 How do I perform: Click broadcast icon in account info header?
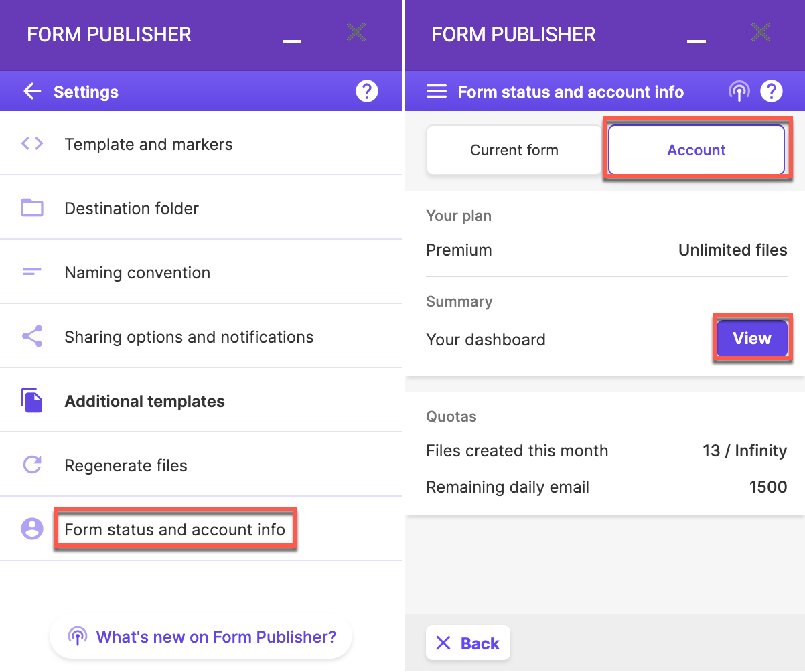click(x=739, y=92)
